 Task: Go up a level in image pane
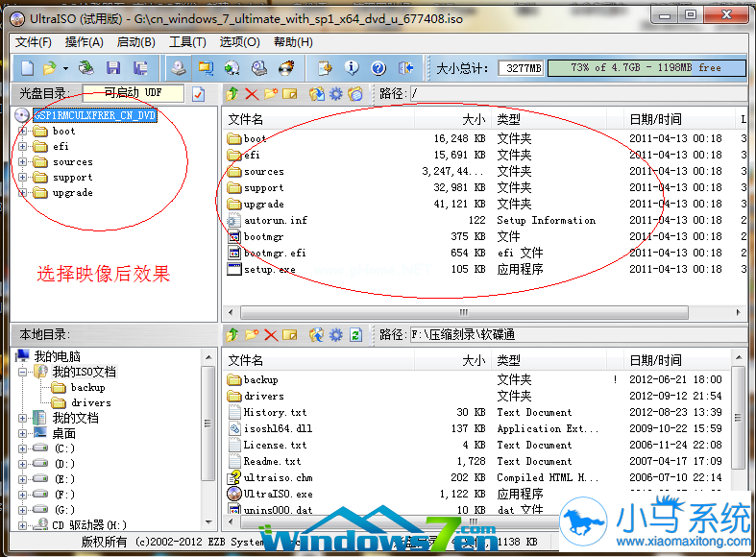pos(232,93)
